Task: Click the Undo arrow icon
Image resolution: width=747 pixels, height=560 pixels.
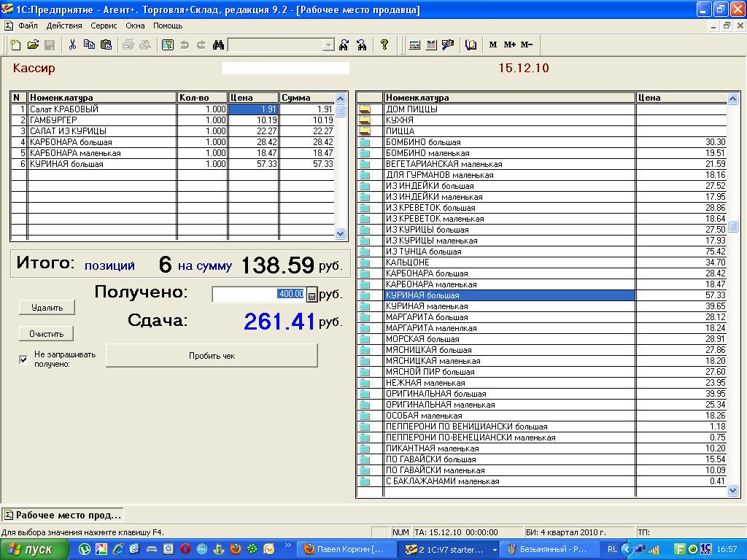Action: tap(185, 44)
